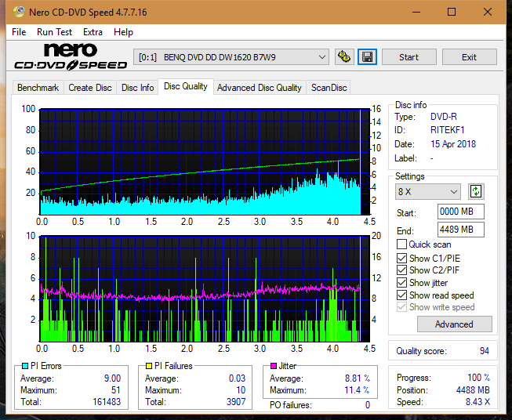Toggle Show jitter checkbox
Image resolution: width=512 pixels, height=420 pixels.
401,283
